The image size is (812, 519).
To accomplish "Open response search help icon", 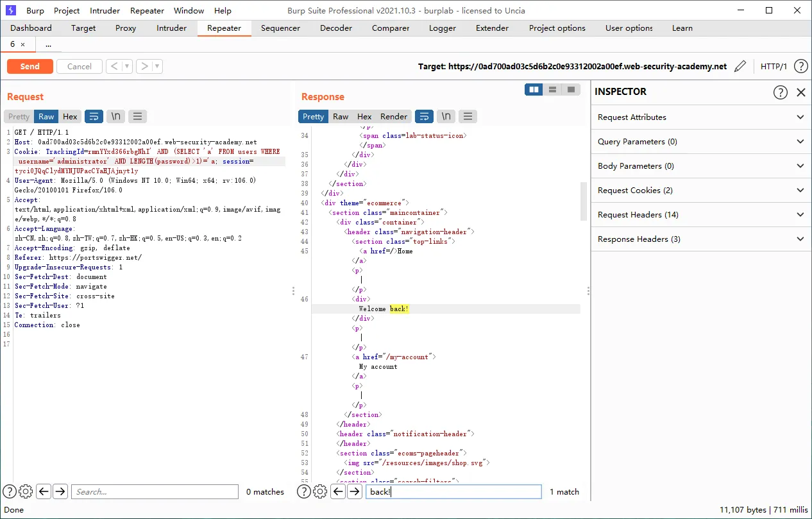I will pyautogui.click(x=304, y=491).
